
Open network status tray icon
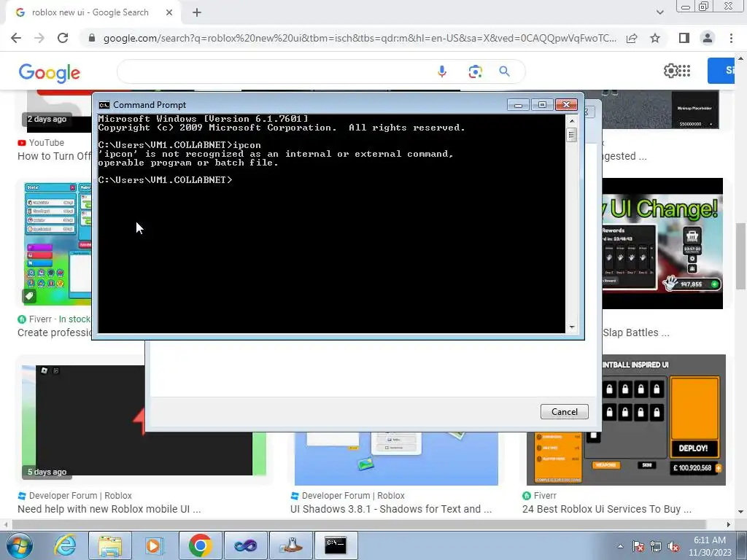(656, 546)
